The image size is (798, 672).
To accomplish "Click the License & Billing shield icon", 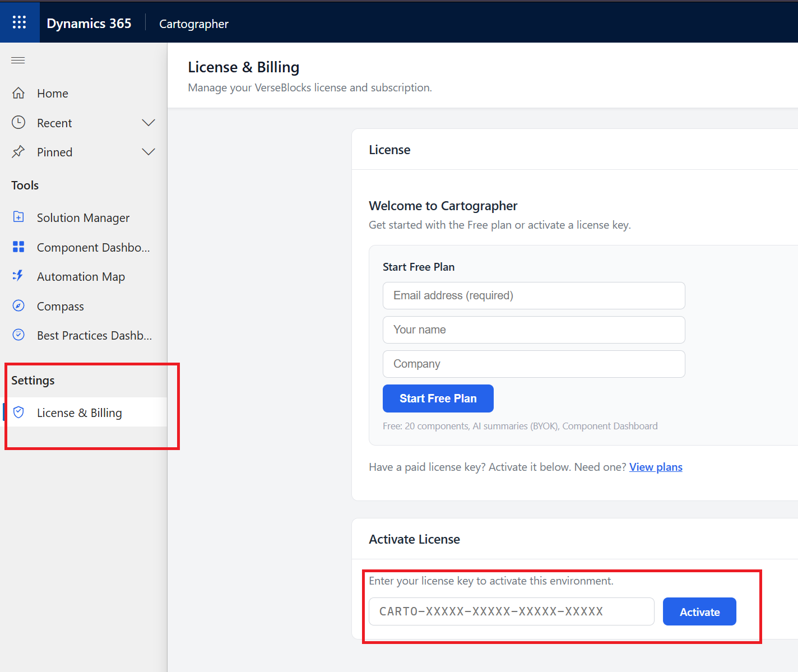I will [18, 413].
